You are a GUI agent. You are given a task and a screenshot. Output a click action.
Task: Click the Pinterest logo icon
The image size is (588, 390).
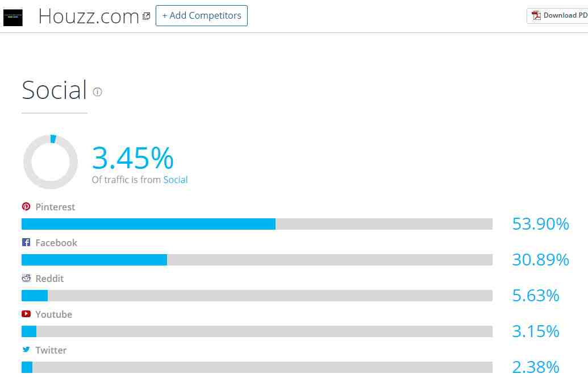pyautogui.click(x=26, y=206)
